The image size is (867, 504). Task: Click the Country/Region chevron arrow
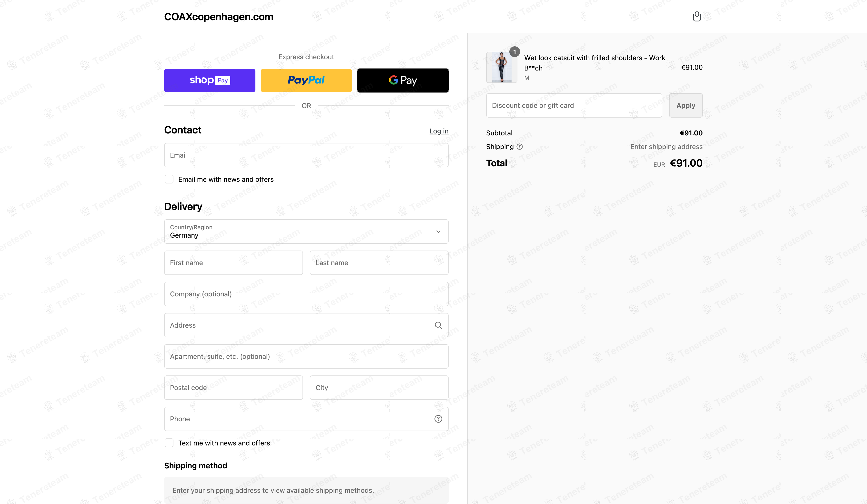[x=438, y=232]
